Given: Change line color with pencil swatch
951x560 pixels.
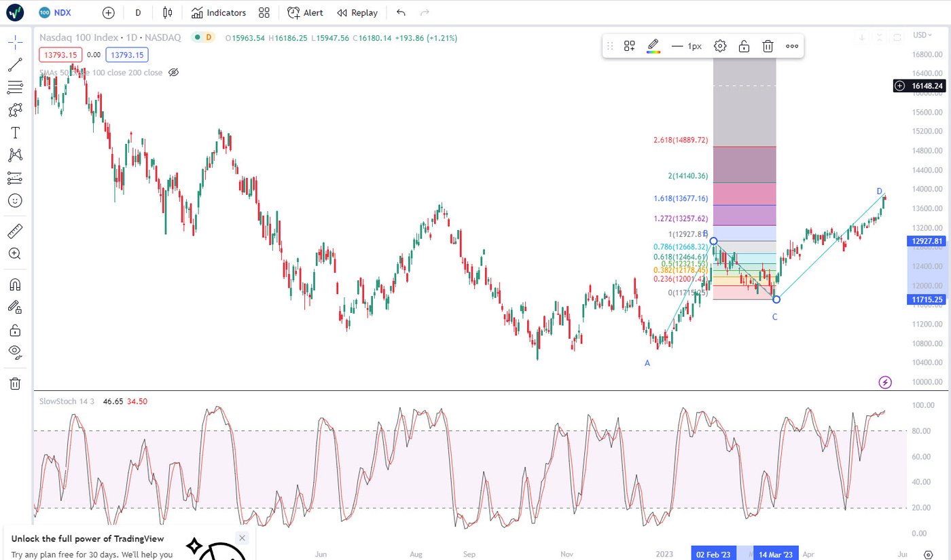Looking at the screenshot, I should tap(653, 46).
